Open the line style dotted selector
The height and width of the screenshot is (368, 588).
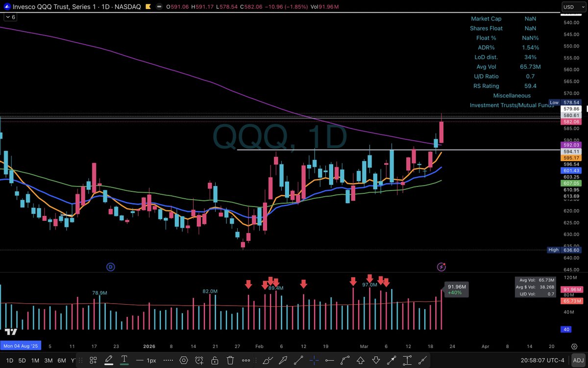[x=168, y=360]
